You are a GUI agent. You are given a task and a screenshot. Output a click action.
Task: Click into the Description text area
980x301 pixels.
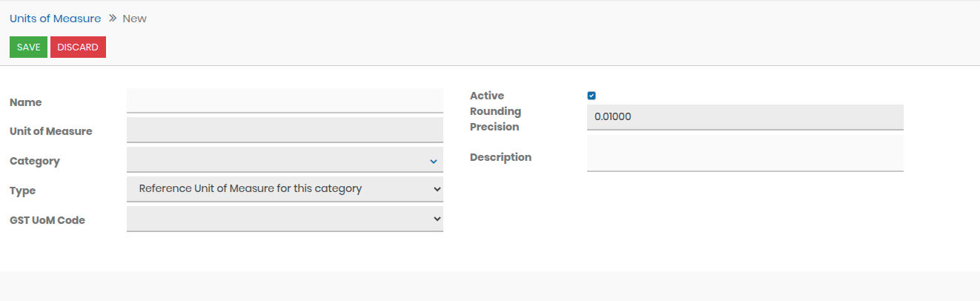pos(744,153)
